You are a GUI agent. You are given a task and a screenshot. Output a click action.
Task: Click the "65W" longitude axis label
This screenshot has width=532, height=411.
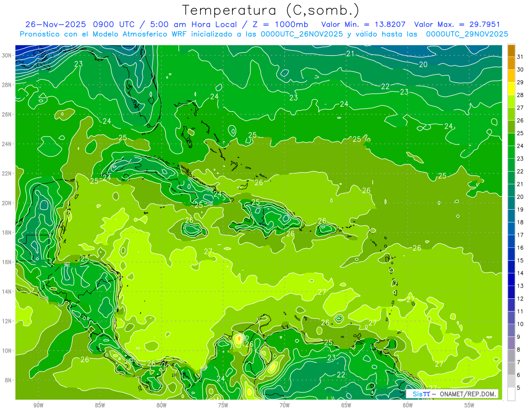point(346,405)
